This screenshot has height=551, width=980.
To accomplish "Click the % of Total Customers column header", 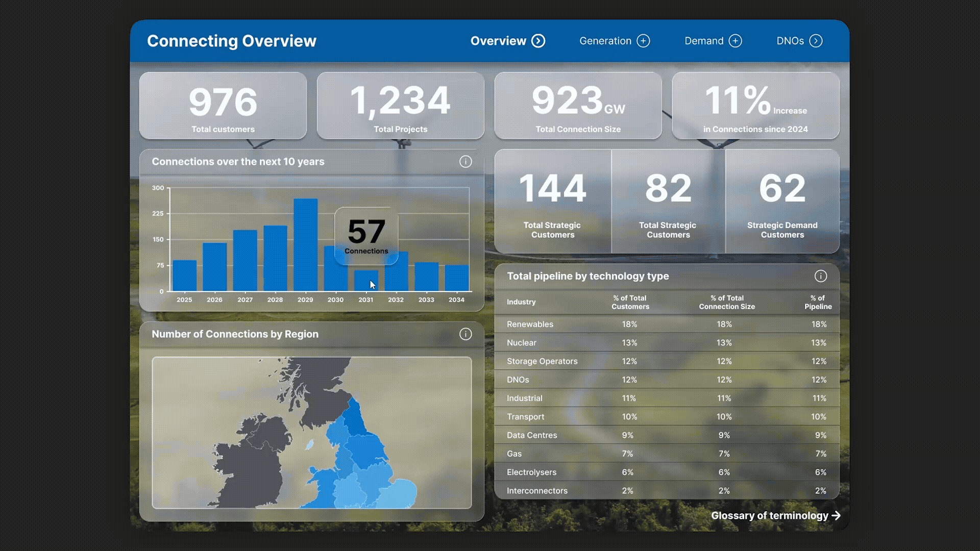I will [x=630, y=302].
